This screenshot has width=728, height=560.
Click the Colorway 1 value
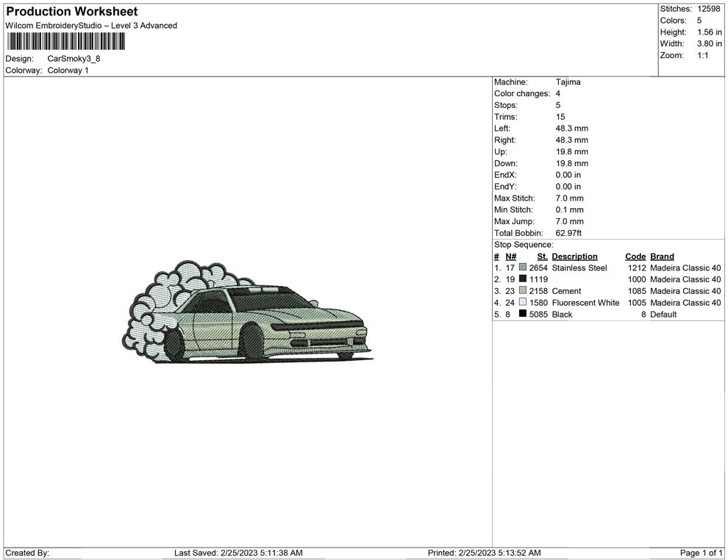(x=68, y=71)
